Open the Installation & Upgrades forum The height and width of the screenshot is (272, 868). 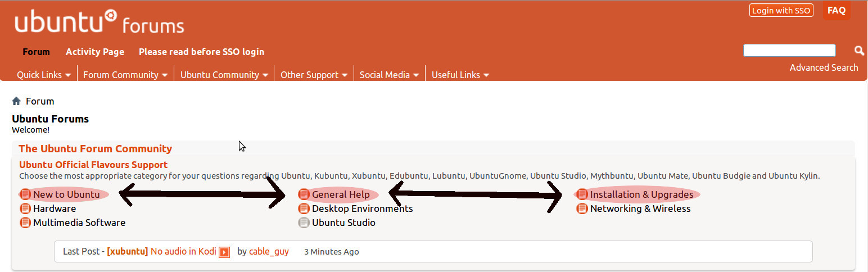point(641,194)
